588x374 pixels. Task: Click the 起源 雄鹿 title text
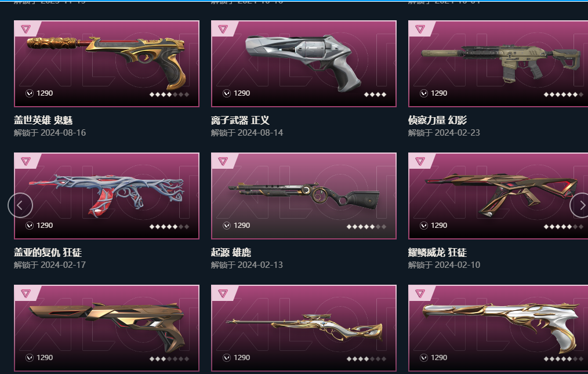231,252
